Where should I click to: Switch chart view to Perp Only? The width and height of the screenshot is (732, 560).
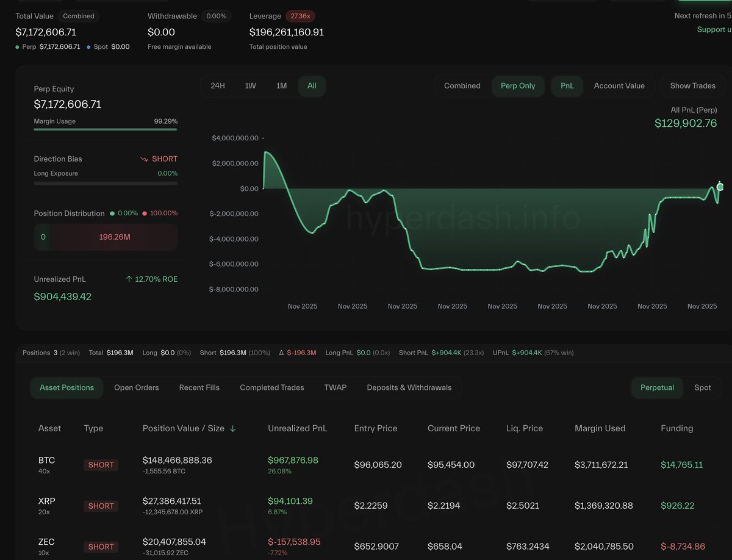pos(517,86)
